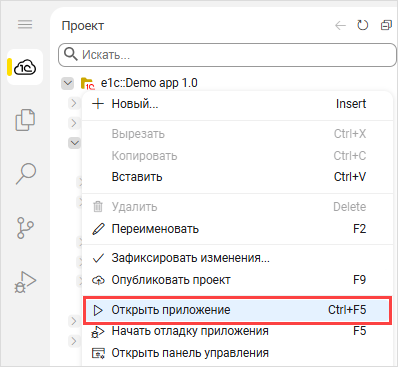Screen dimensions: 398x367
Task: Select the 1C cloud project icon
Action: coord(25,67)
